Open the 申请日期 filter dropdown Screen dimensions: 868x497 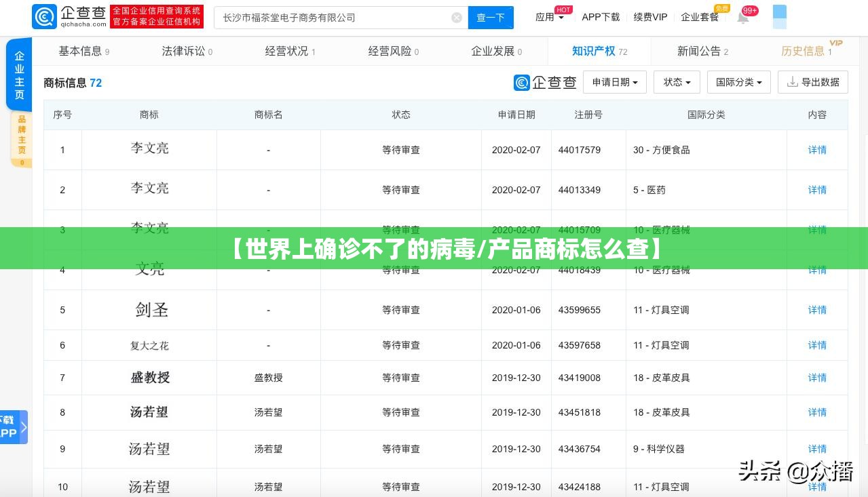point(615,82)
